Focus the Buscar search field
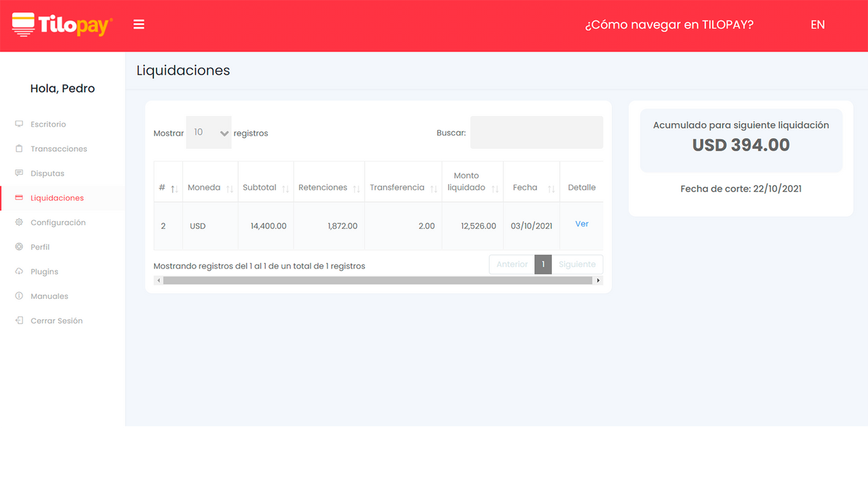This screenshot has height=488, width=868. coord(536,132)
